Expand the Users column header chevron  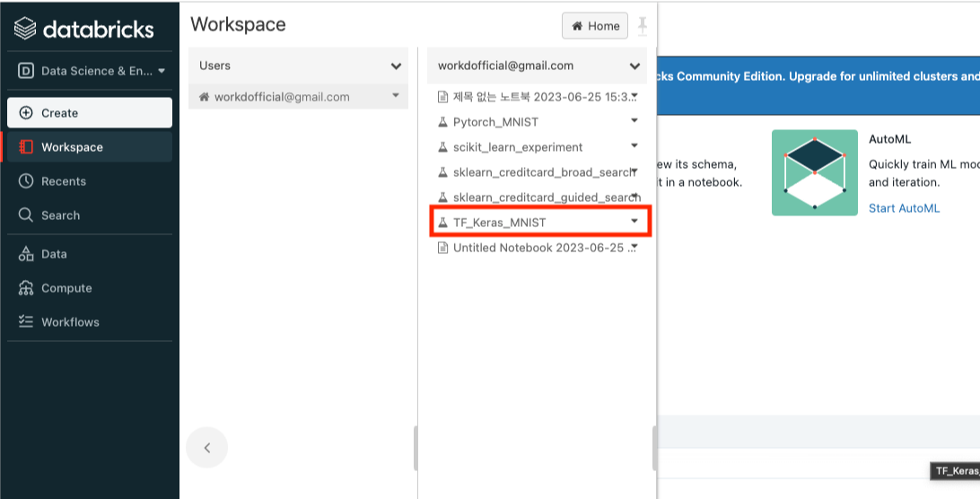click(x=396, y=66)
